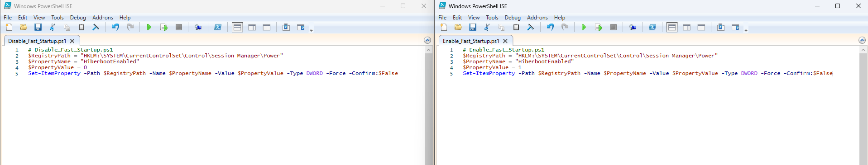The width and height of the screenshot is (868, 165).
Task: Start PowerShell.exe from left ISE window toolbar
Action: tap(218, 28)
